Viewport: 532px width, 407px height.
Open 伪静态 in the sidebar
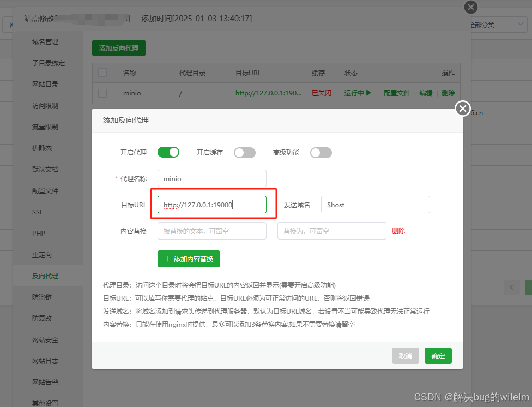pyautogui.click(x=42, y=148)
